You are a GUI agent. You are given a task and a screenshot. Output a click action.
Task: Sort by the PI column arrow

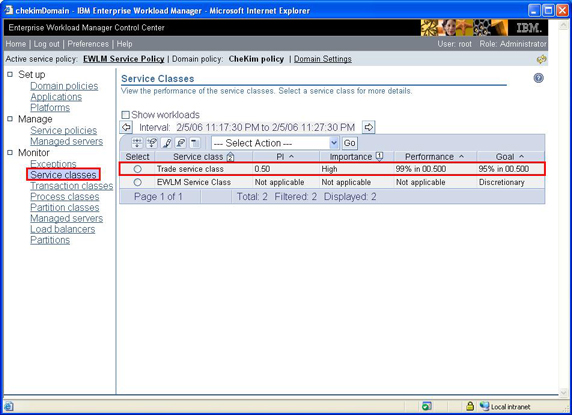pos(291,156)
